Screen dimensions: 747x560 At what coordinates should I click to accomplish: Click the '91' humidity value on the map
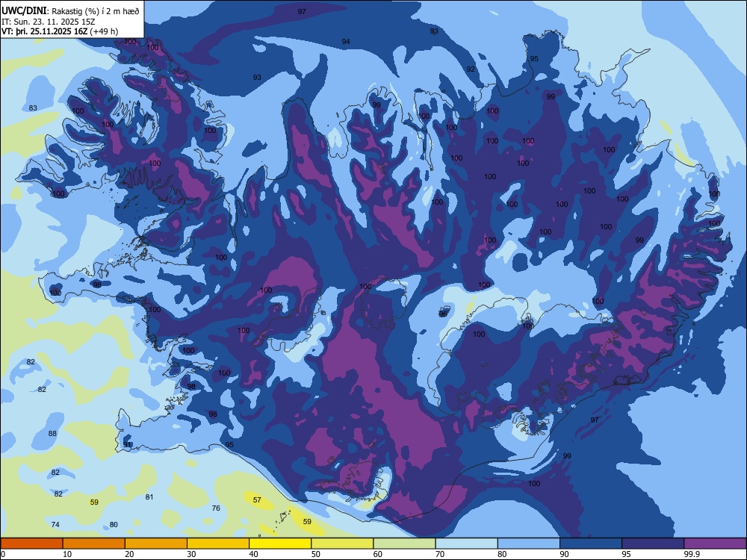127,444
